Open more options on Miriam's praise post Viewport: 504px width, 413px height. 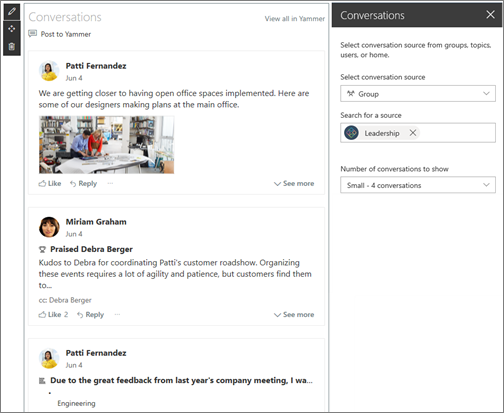point(117,314)
